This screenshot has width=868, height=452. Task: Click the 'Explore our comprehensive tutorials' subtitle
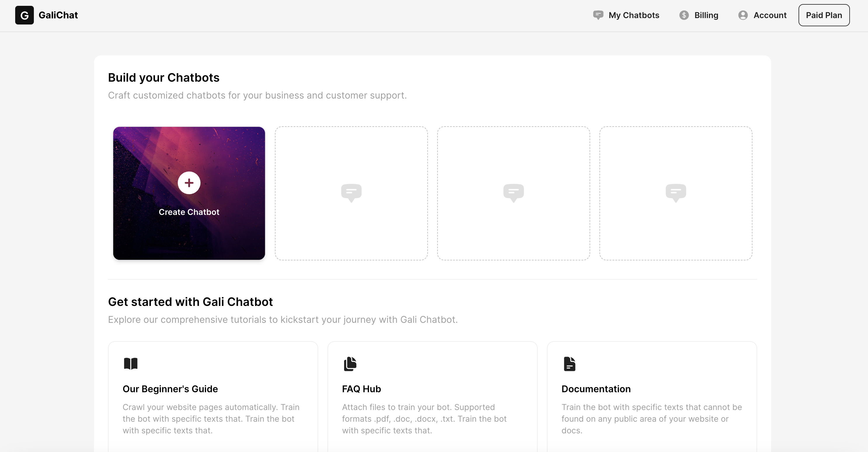pyautogui.click(x=283, y=319)
